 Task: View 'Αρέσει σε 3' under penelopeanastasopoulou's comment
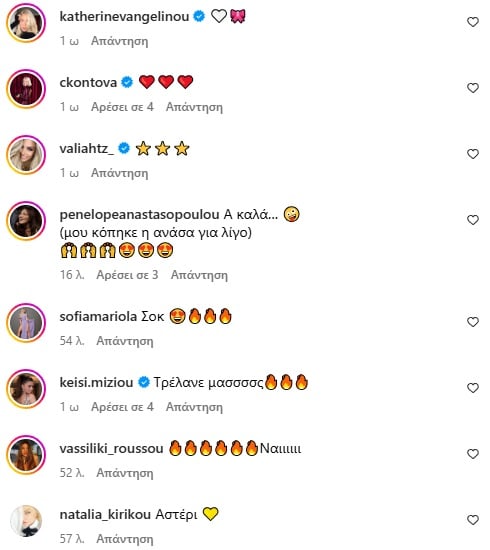[x=127, y=275]
